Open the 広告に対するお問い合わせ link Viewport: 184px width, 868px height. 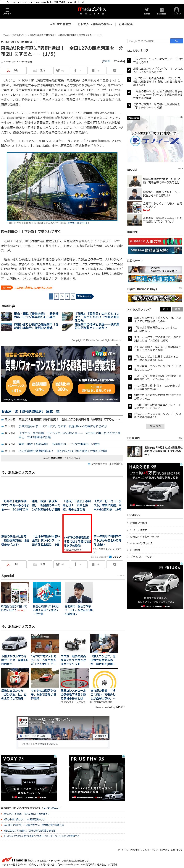[x=144, y=536]
